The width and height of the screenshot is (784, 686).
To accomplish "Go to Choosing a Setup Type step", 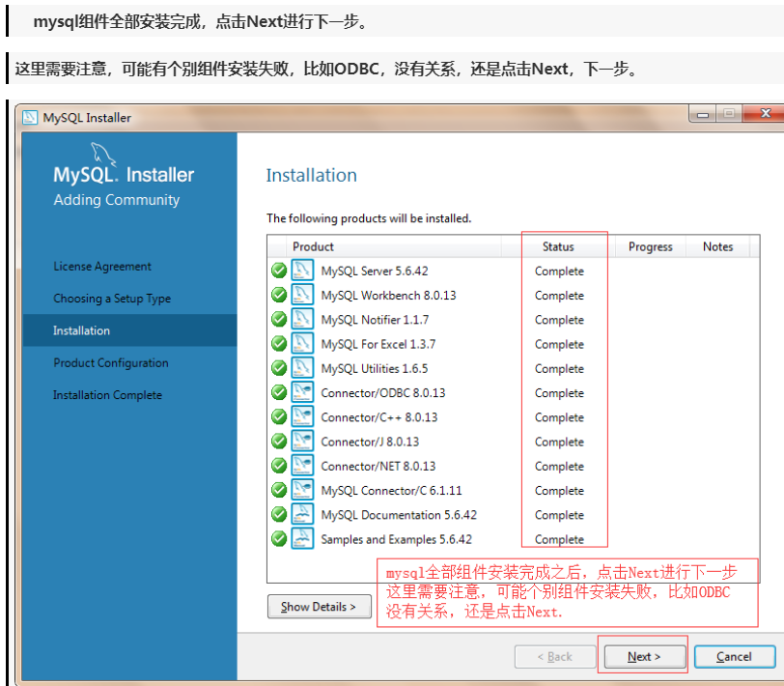I will point(112,299).
